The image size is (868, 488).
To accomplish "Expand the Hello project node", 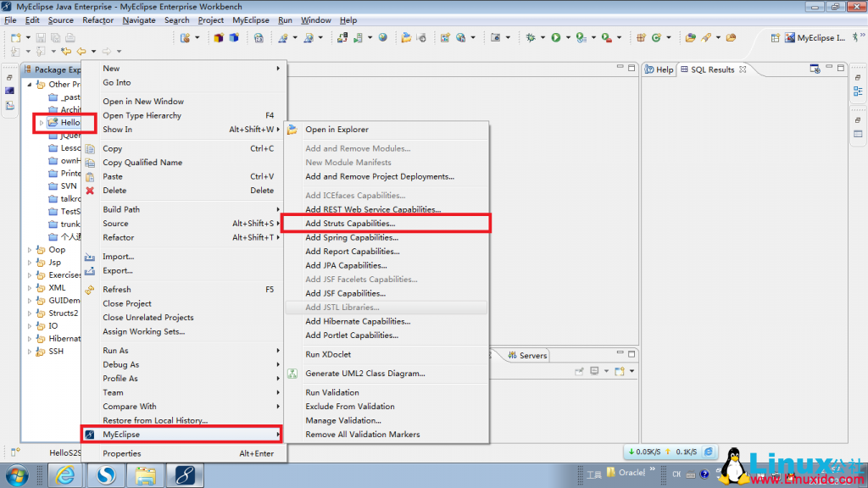I will click(42, 122).
